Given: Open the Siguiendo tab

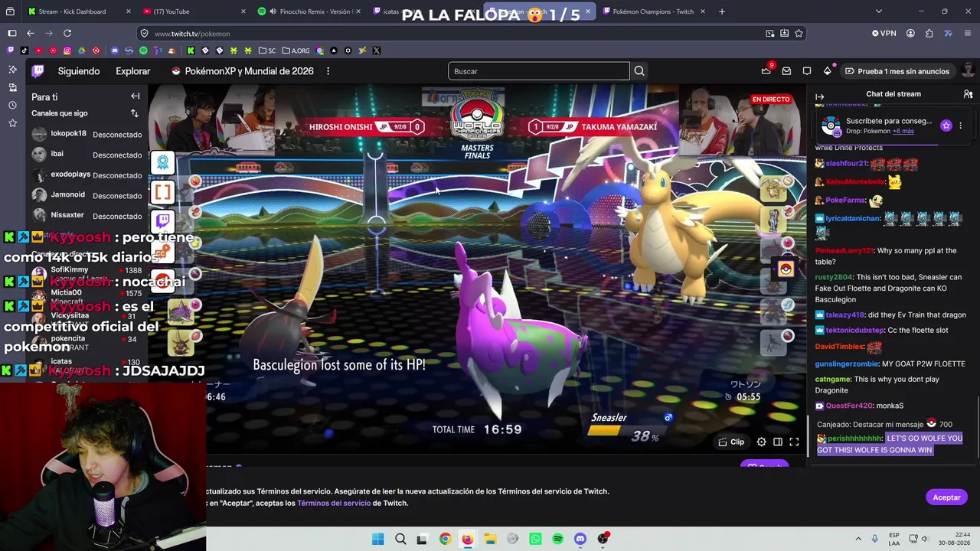Looking at the screenshot, I should [x=79, y=71].
